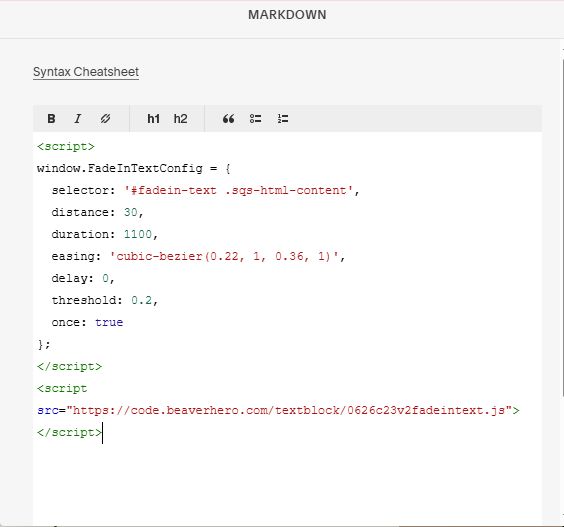564x527 pixels.
Task: Click the distance value 30
Action: [131, 212]
